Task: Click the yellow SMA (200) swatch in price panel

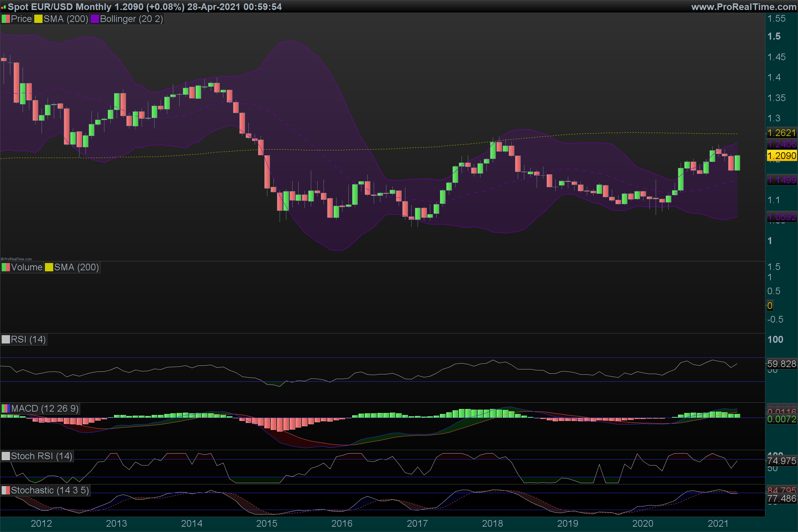Action: 38,19
